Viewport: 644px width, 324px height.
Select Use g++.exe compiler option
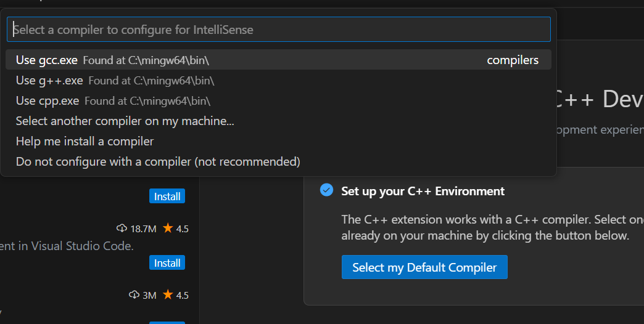pyautogui.click(x=278, y=81)
